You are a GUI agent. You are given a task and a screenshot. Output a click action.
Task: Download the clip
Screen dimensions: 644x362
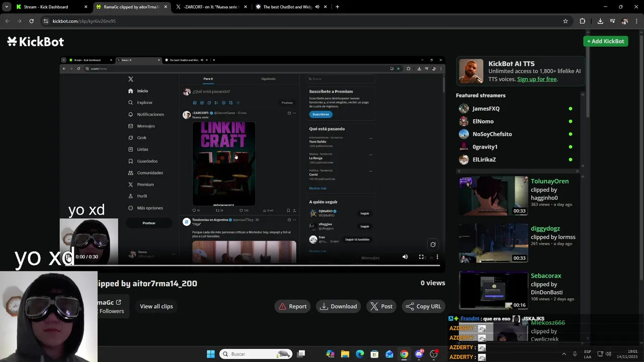click(339, 306)
